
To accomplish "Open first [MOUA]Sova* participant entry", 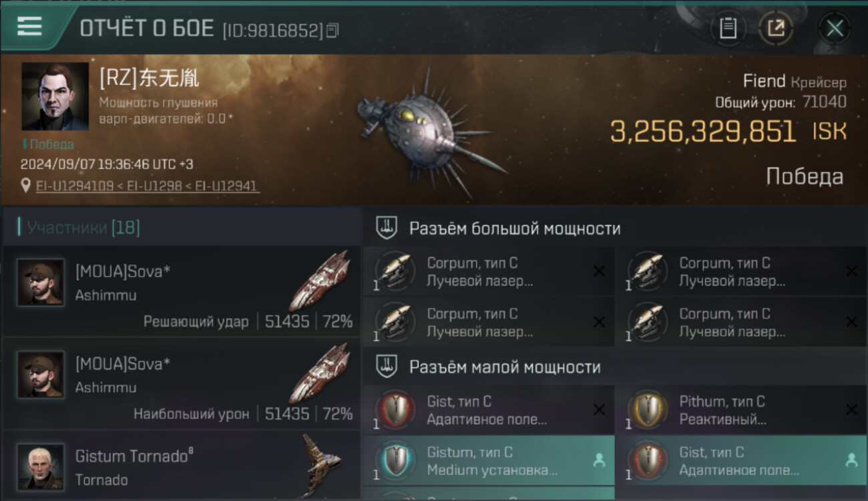I will coord(181,291).
